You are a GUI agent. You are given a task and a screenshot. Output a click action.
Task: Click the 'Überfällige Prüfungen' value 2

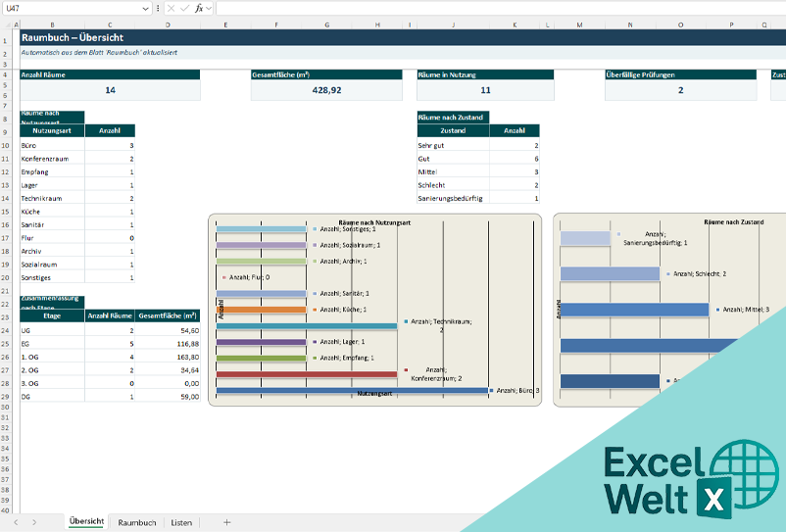(680, 90)
